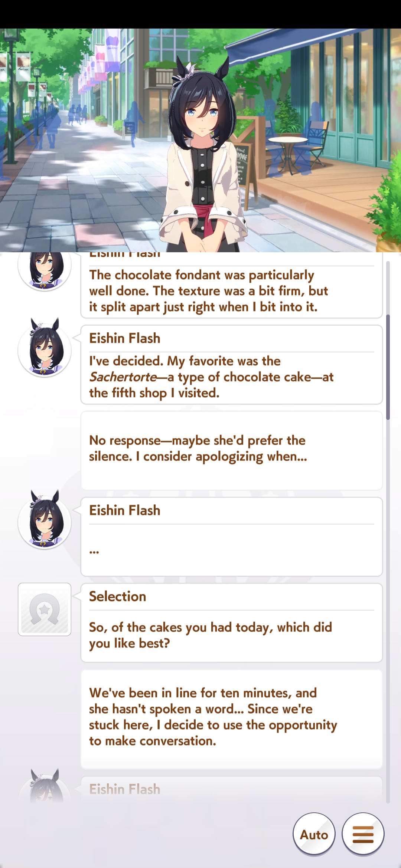Viewport: 401px width, 868px height.
Task: Click the 'We've been in line' narration box
Action: tap(232, 719)
